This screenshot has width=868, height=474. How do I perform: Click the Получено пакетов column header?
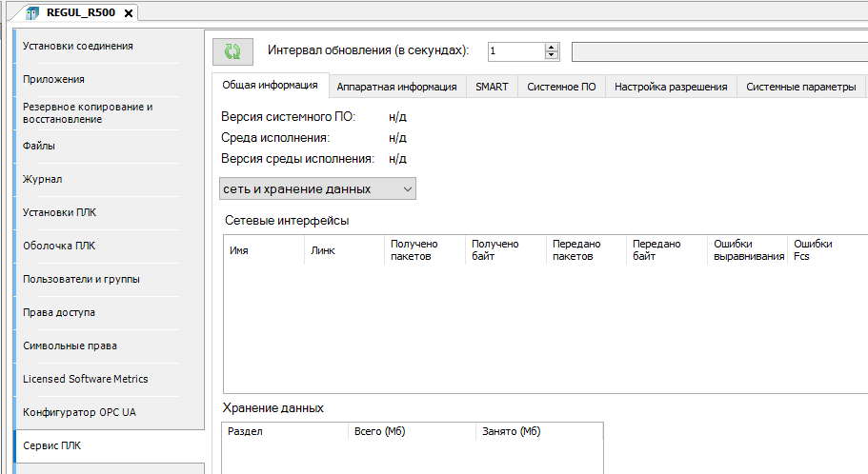[x=414, y=250]
